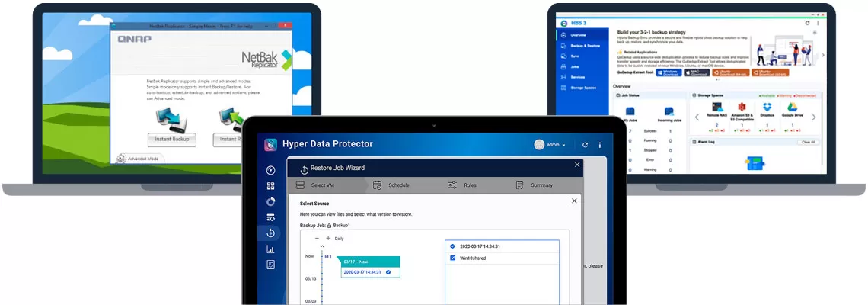
Task: Open the dashboard gauge icon in Hyper Data Protector sidebar
Action: (x=270, y=170)
